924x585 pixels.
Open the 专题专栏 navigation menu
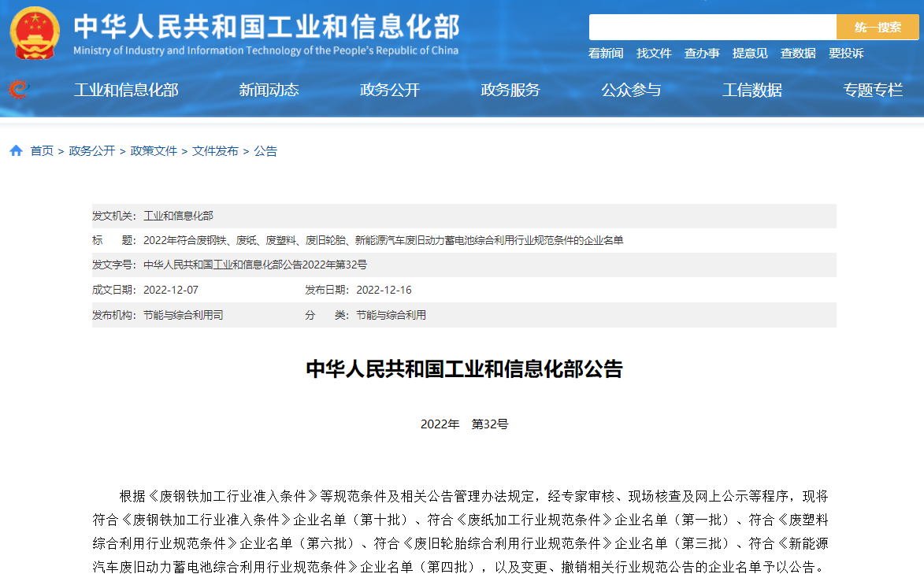(x=871, y=89)
